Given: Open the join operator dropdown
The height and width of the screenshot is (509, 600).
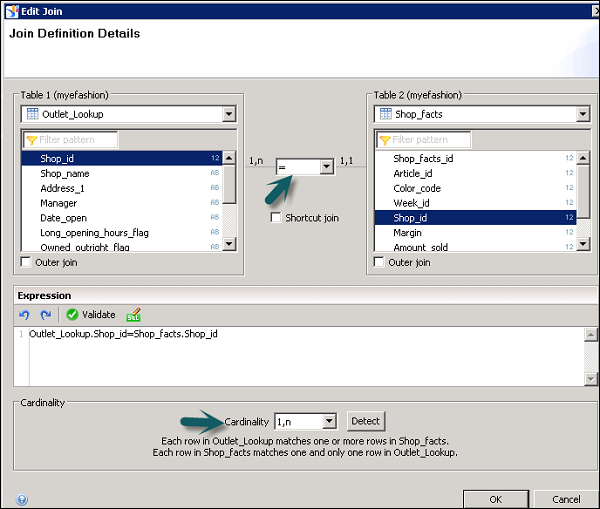Looking at the screenshot, I should pos(326,168).
